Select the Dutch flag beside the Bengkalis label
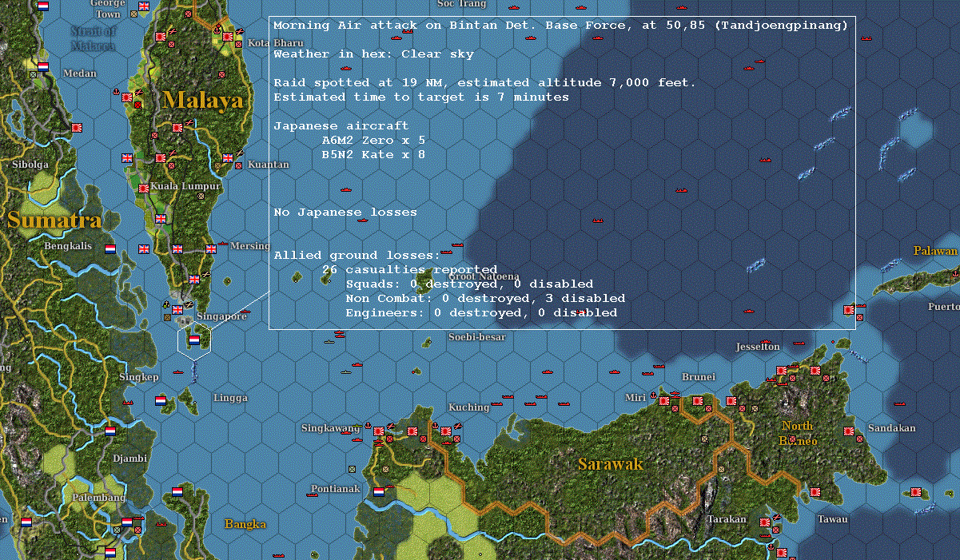Image resolution: width=960 pixels, height=560 pixels. coord(110,248)
